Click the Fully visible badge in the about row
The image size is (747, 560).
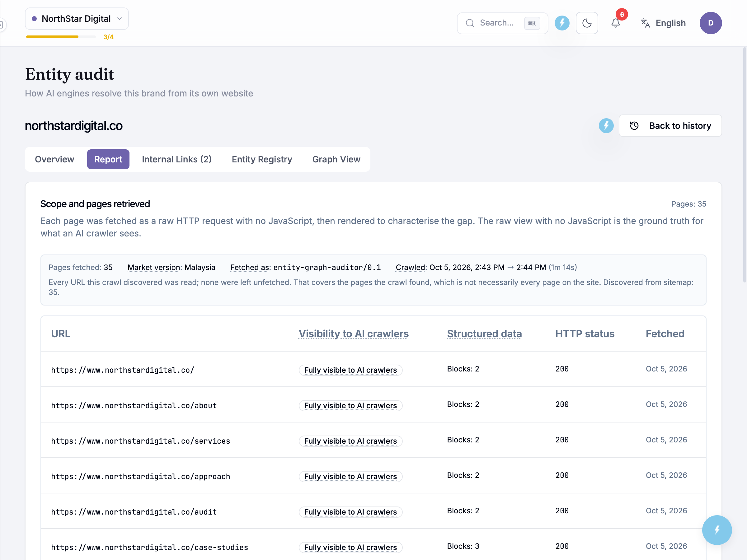click(x=350, y=405)
